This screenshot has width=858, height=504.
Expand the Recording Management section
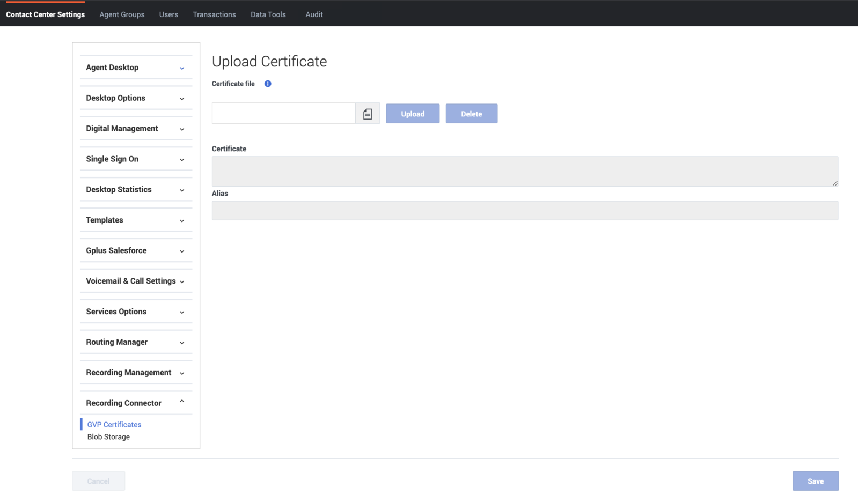136,373
